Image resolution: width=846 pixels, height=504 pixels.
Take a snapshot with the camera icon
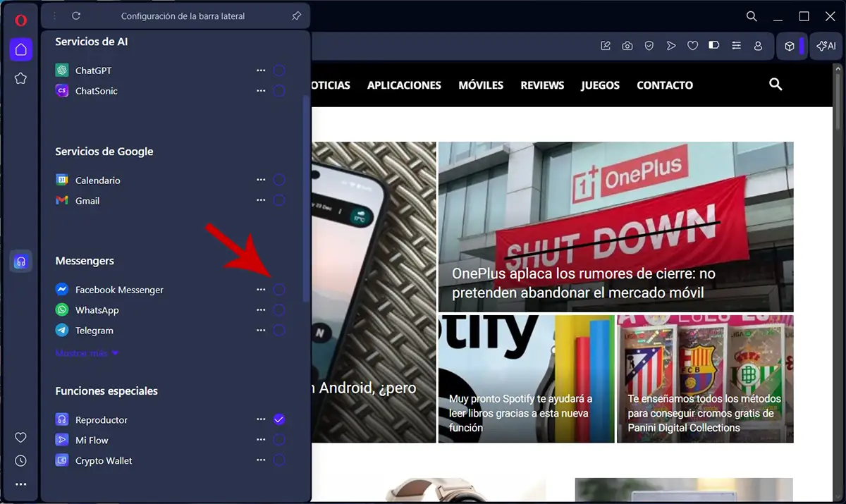627,45
